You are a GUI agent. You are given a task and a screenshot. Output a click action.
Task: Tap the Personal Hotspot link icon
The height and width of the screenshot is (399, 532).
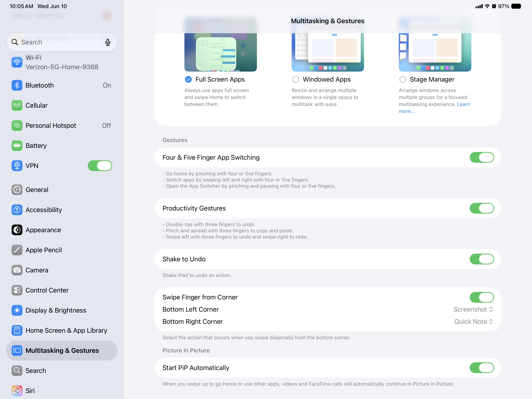pyautogui.click(x=17, y=125)
